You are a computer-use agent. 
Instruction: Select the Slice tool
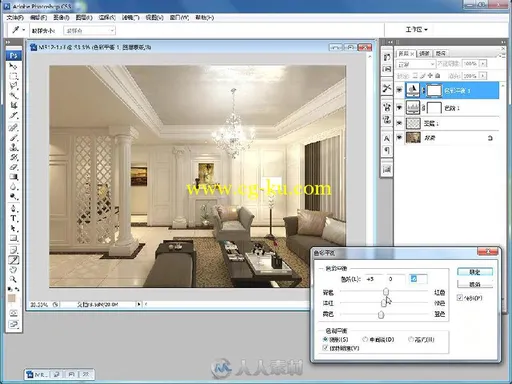tap(13, 115)
